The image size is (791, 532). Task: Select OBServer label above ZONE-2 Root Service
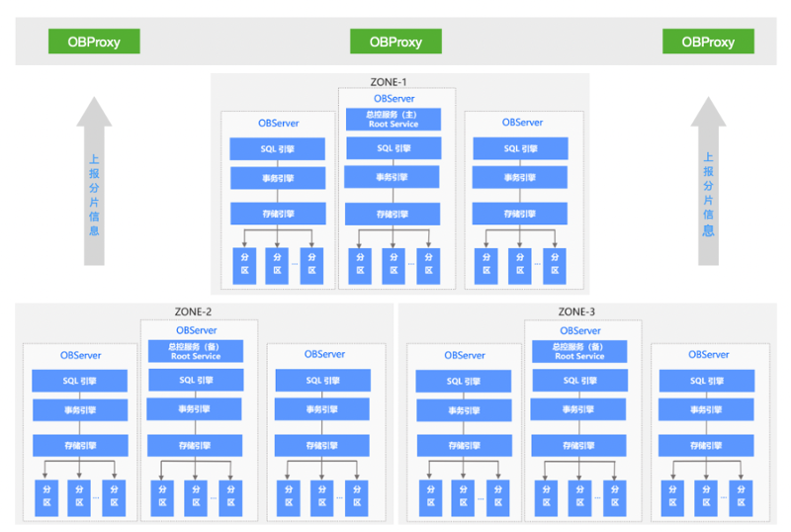pyautogui.click(x=196, y=330)
